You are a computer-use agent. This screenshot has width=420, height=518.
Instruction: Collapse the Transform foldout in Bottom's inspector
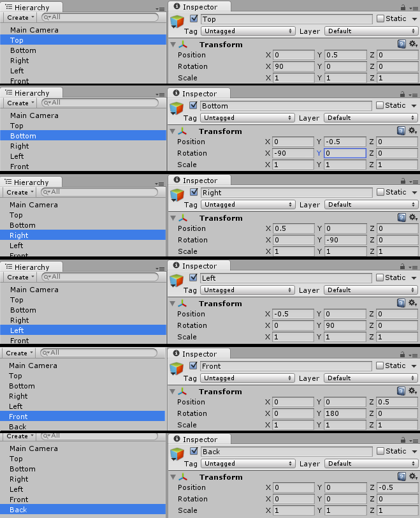coord(173,131)
